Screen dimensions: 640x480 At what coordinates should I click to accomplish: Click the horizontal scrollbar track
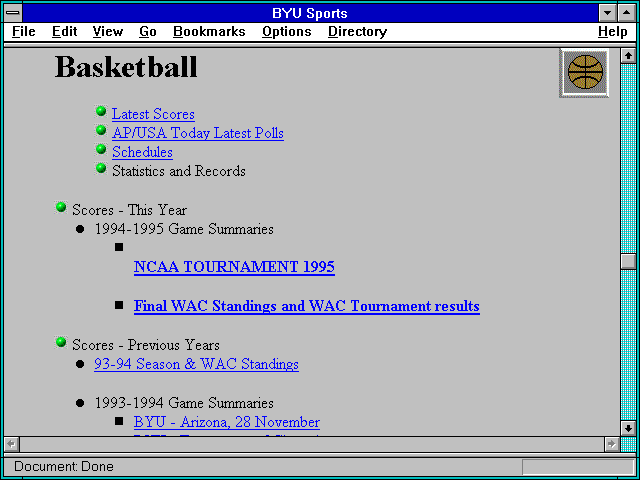(312, 444)
